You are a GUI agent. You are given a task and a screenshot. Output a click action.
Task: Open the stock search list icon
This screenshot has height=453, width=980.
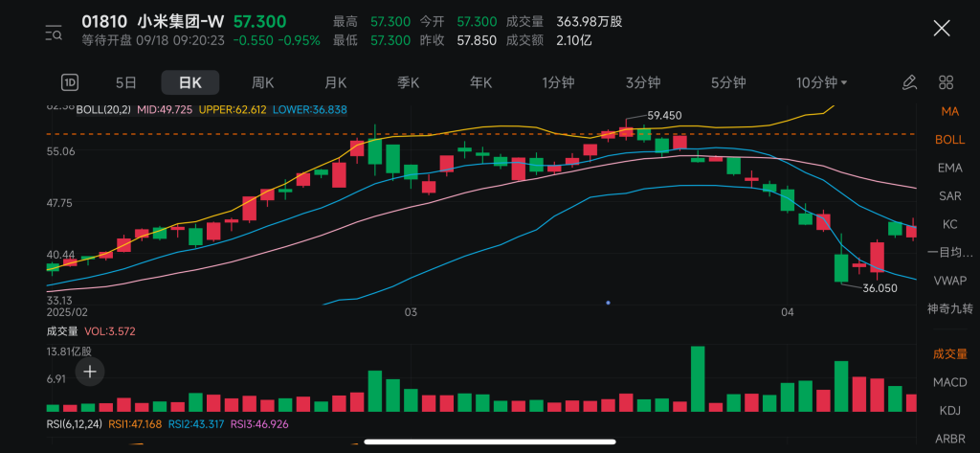(54, 34)
